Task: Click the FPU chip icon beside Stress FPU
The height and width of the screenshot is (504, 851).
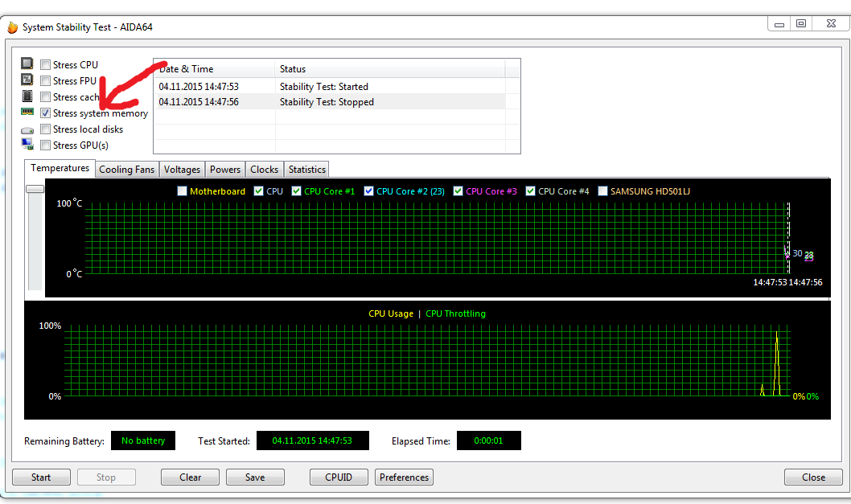Action: coord(27,80)
